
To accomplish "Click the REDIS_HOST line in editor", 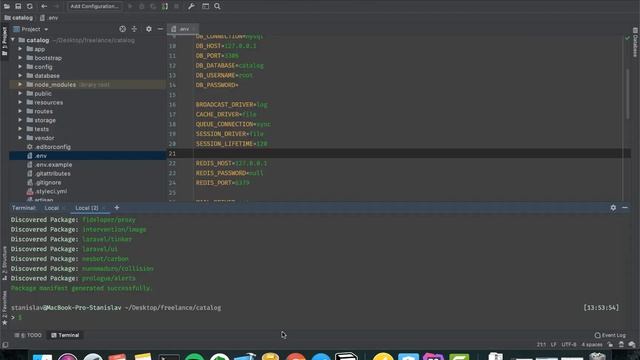I will coord(231,163).
